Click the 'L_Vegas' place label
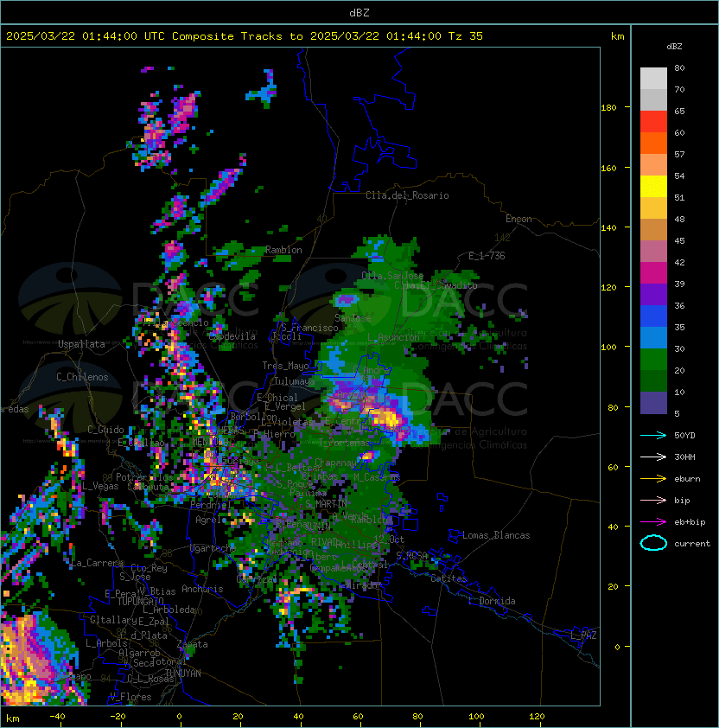The width and height of the screenshot is (719, 728). click(x=99, y=486)
